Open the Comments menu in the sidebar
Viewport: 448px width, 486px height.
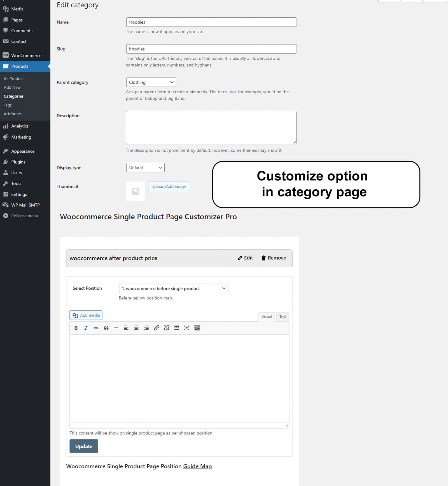click(25, 31)
